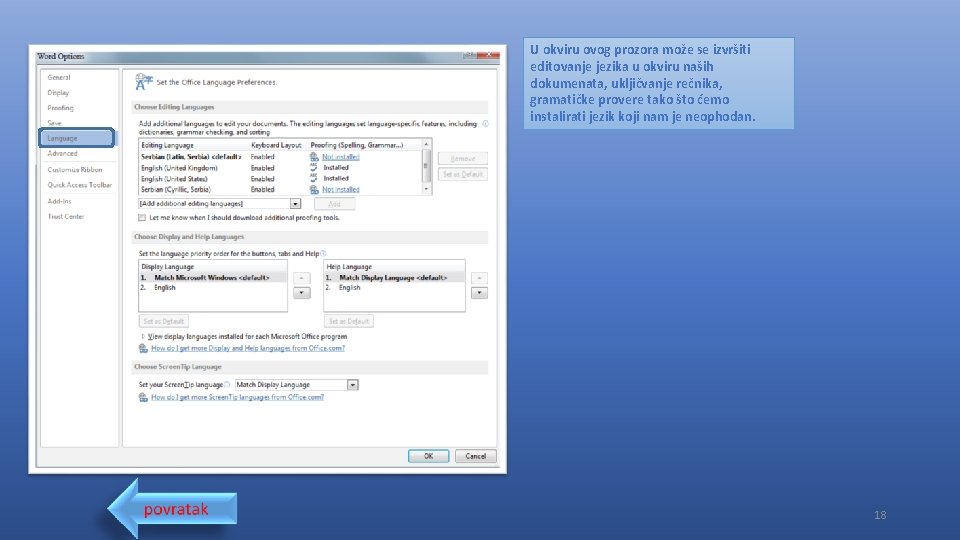Click the Word Options help button
960x540 pixels.
pos(470,55)
